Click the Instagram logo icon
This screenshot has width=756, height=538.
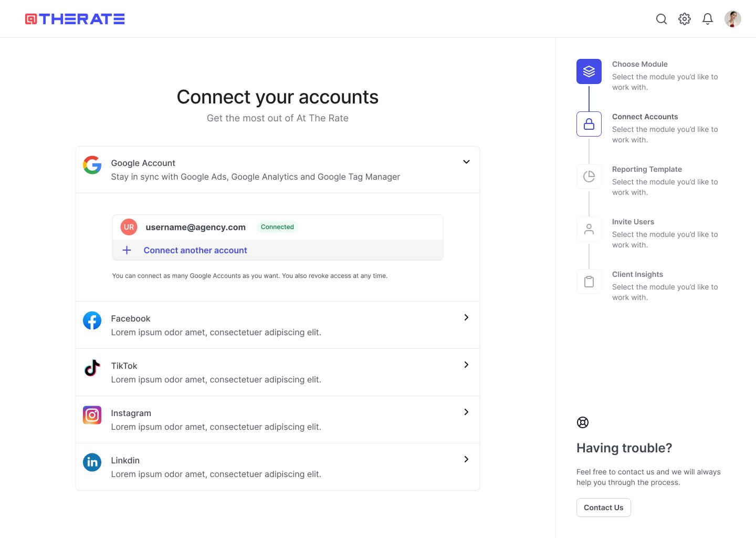click(x=92, y=415)
